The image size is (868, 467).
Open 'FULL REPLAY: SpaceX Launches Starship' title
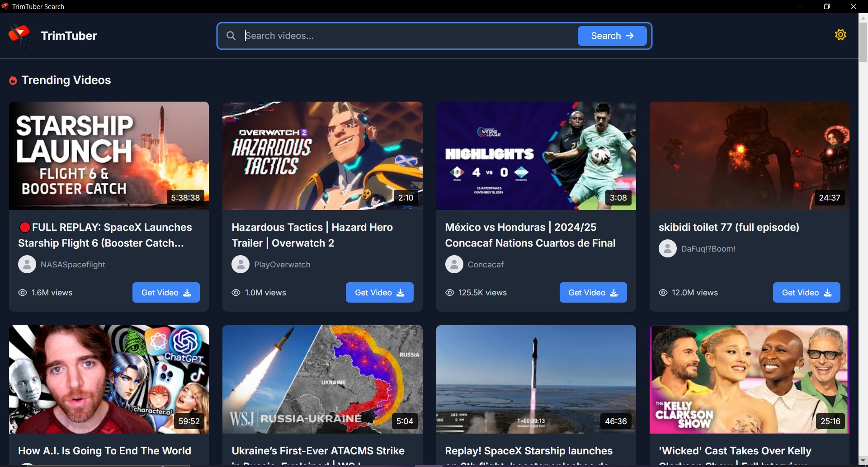pos(105,235)
